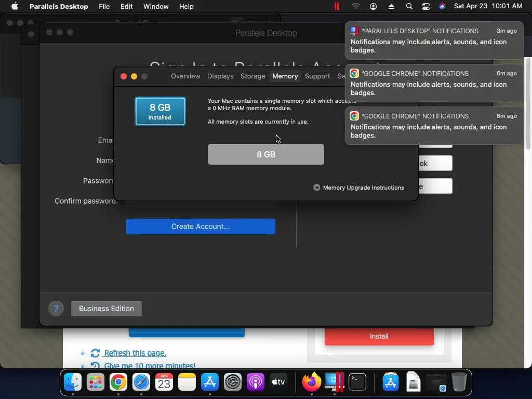Viewport: 532px width, 399px height.
Task: Click 8 GB Installed memory slot
Action: click(x=160, y=111)
